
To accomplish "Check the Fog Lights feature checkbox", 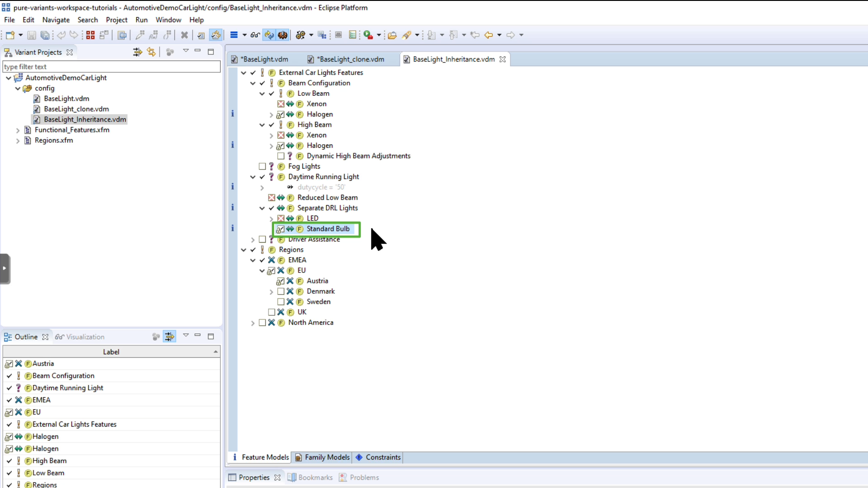I will [262, 166].
